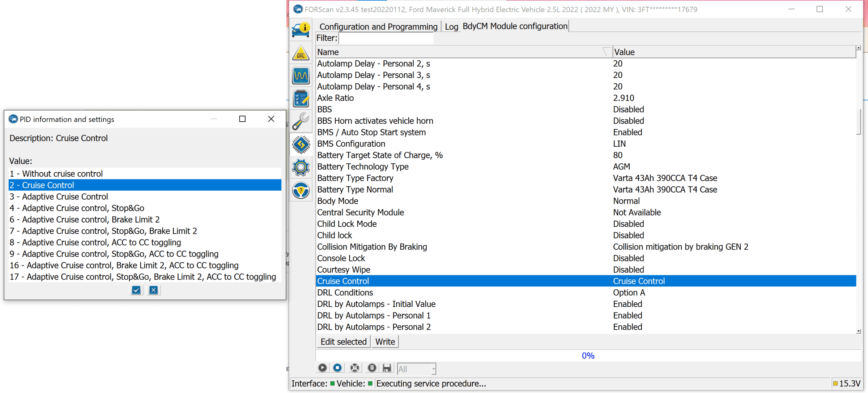Confirm the PID value with the checkmark button
The width and height of the screenshot is (868, 393).
pos(136,290)
